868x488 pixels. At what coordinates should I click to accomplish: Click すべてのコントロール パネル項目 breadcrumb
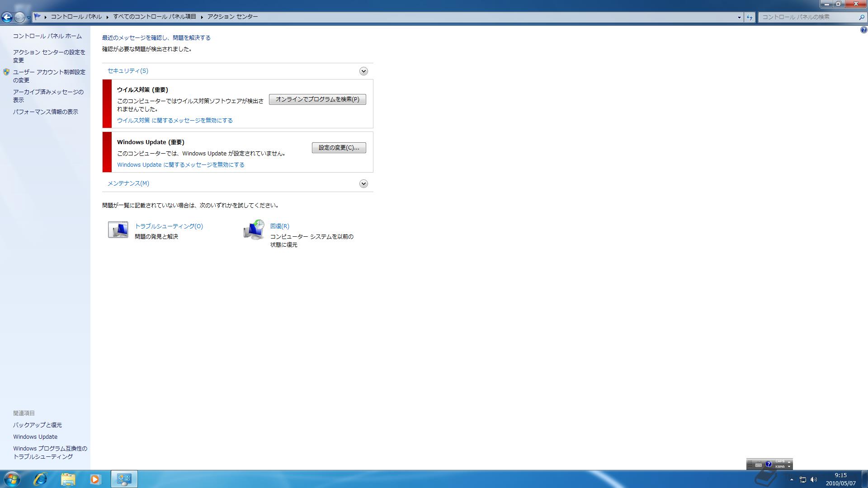[155, 17]
